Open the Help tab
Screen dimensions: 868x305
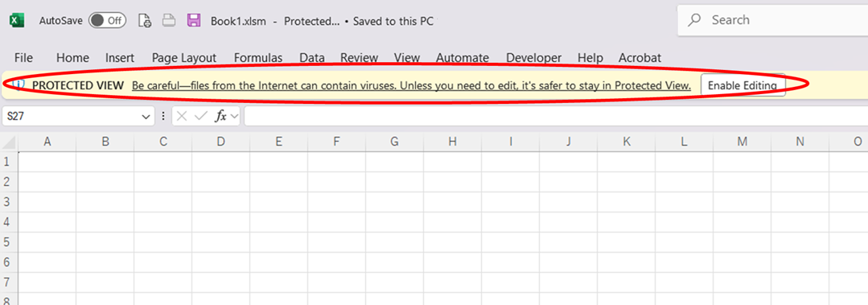(x=590, y=58)
